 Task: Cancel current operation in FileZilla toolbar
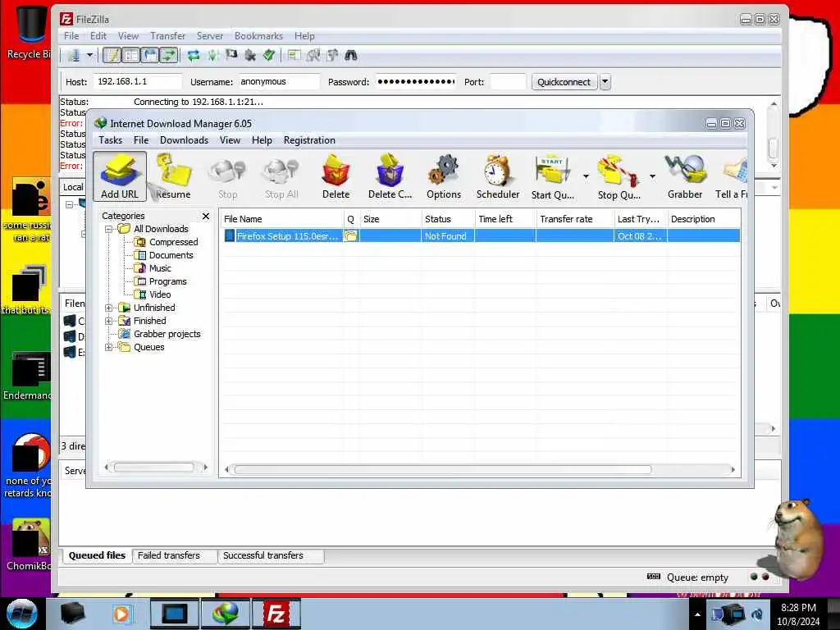(231, 55)
